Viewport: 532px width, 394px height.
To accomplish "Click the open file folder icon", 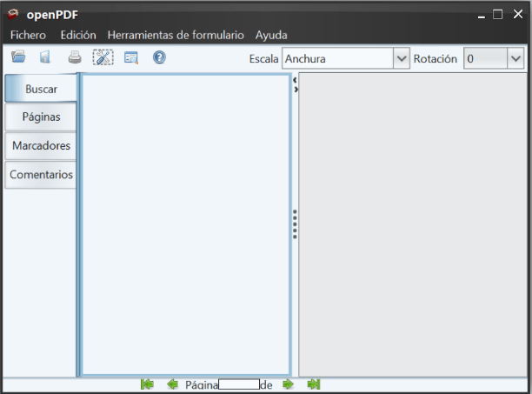I will point(18,58).
